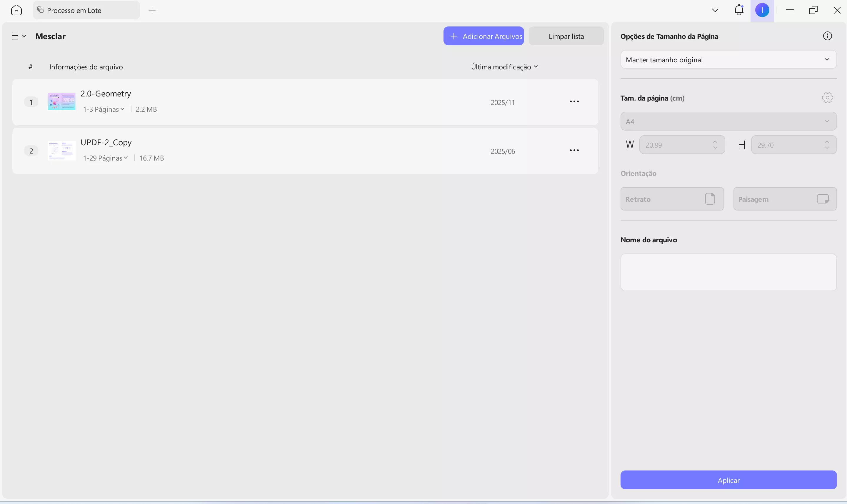The width and height of the screenshot is (847, 504).
Task: Switch to the Processo em Lote tab
Action: [x=86, y=10]
